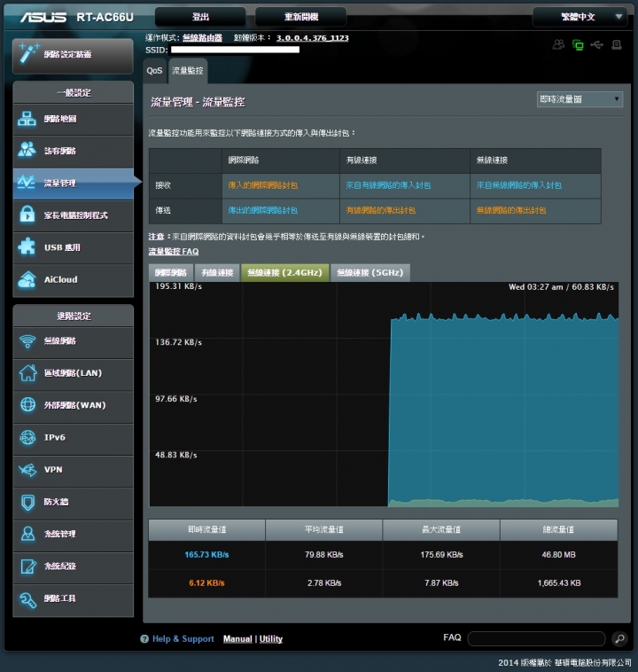638x672 pixels.
Task: Click the 6.12 KB/s current value
Action: (206, 583)
